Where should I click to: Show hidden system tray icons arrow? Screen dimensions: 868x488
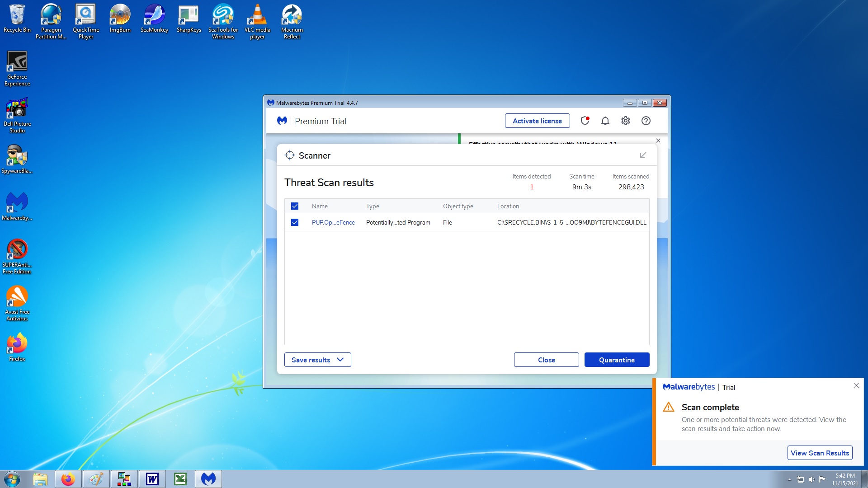pyautogui.click(x=789, y=479)
